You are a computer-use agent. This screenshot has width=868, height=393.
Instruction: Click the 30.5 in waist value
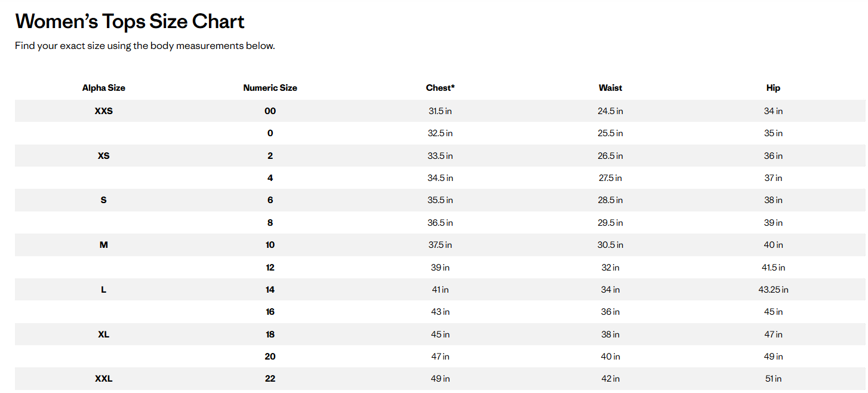click(610, 245)
